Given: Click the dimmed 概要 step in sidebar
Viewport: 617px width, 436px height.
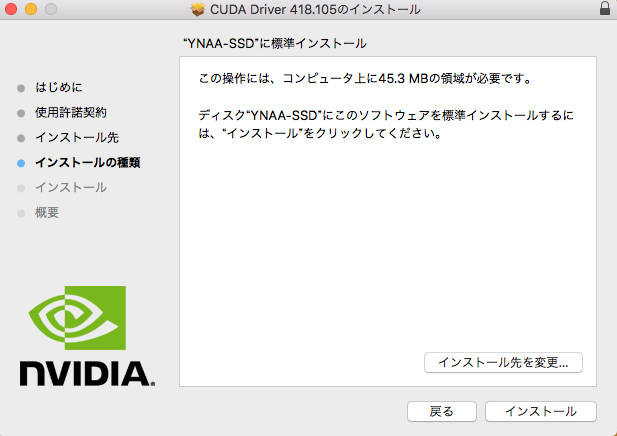Looking at the screenshot, I should pyautogui.click(x=47, y=212).
